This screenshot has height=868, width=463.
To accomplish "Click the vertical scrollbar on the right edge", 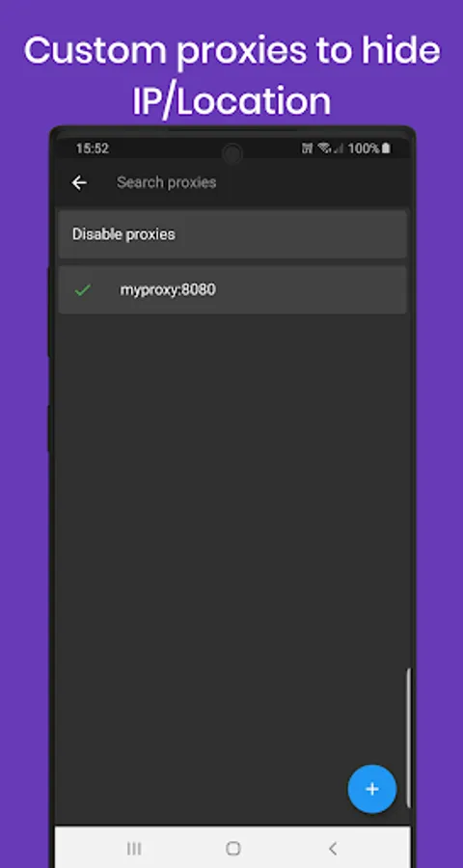I will pos(409,738).
